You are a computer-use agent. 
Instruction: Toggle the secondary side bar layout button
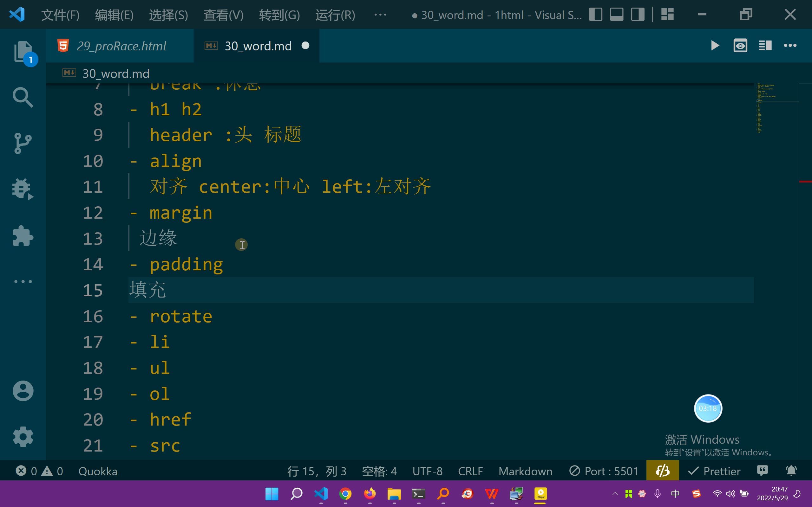point(638,15)
